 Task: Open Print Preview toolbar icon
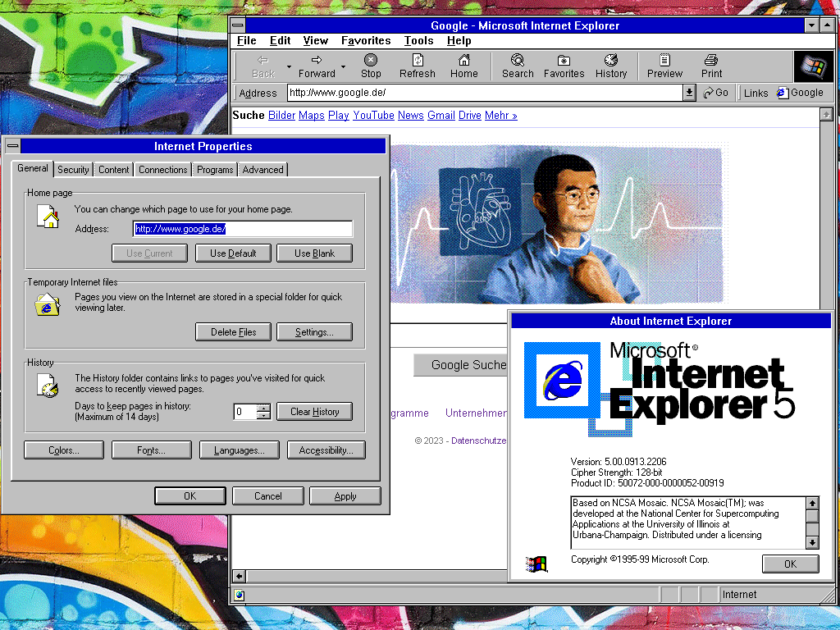point(664,66)
